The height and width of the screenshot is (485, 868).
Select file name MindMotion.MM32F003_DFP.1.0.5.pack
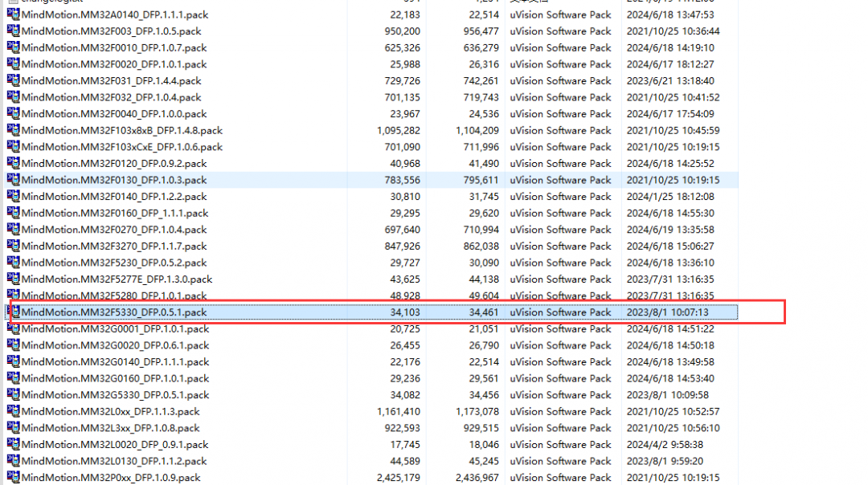click(x=111, y=31)
